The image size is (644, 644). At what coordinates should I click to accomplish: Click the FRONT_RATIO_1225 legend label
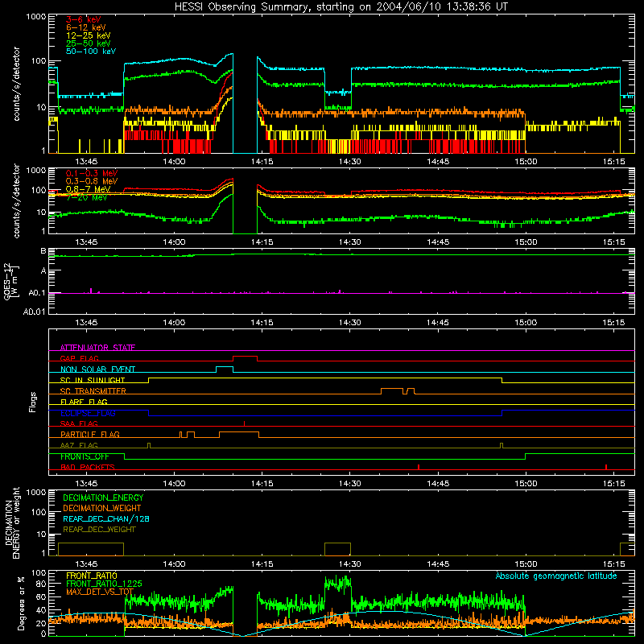pos(104,584)
